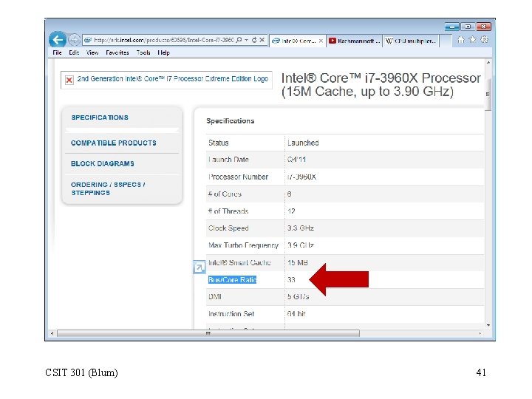Click the Bus/Core Ratio value 33
The height and width of the screenshot is (399, 532).
(x=291, y=280)
